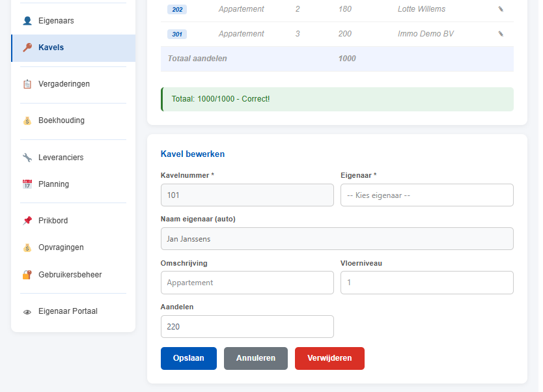Navigate to Leveranciers
Viewport: 543px width, 392px height.
pos(73,158)
